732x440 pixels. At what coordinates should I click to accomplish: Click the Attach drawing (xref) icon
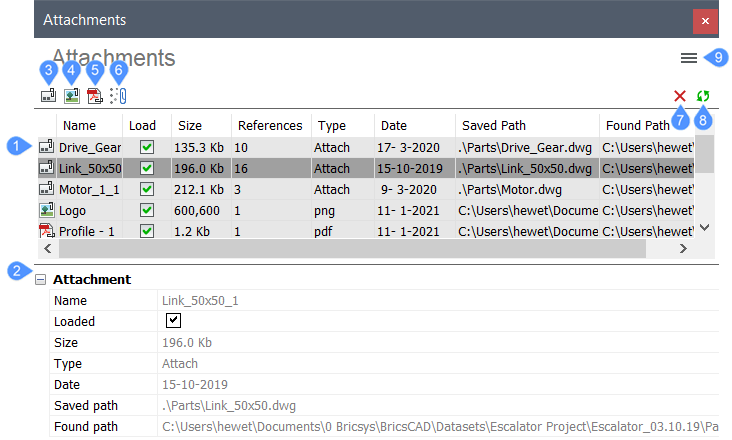[x=48, y=96]
